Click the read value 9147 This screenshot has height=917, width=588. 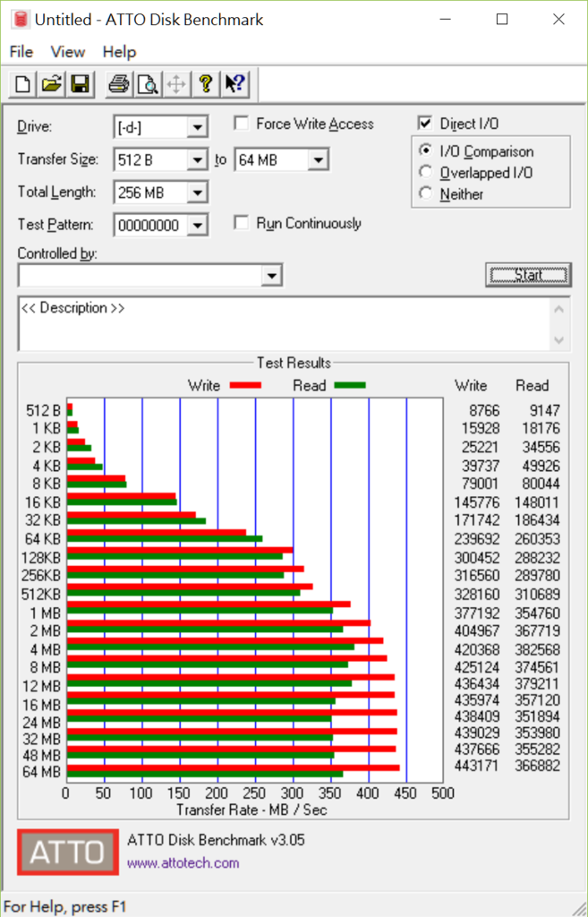[545, 410]
